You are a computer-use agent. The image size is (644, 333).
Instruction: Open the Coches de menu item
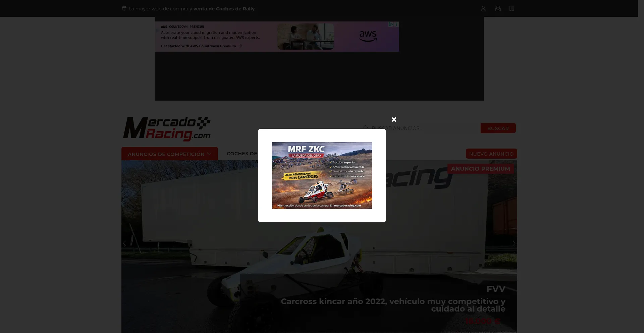(x=242, y=154)
